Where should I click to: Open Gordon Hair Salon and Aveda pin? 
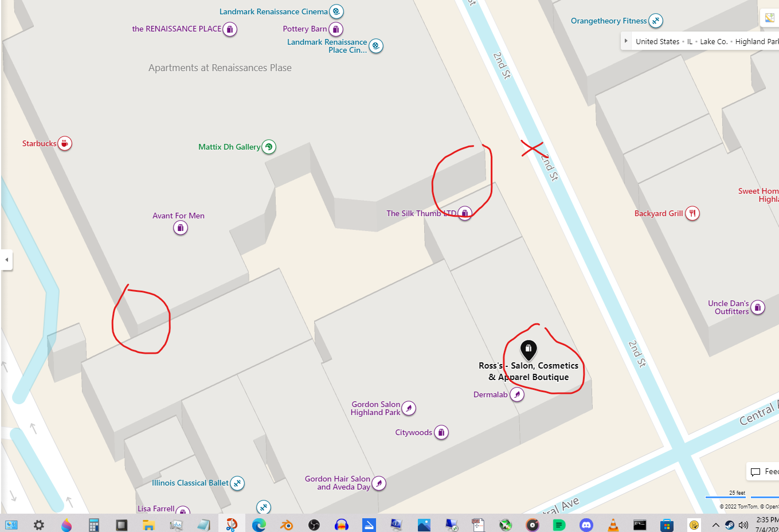click(379, 483)
